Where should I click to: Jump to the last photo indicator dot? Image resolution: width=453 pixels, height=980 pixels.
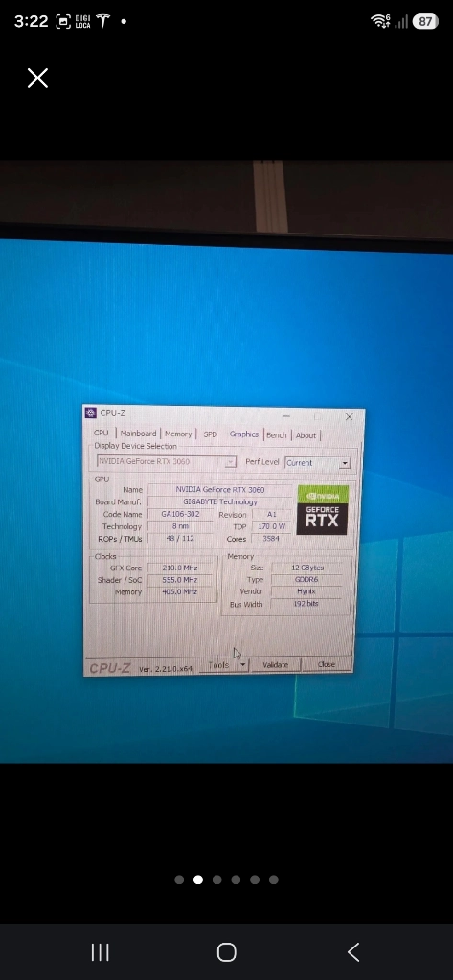coord(273,880)
